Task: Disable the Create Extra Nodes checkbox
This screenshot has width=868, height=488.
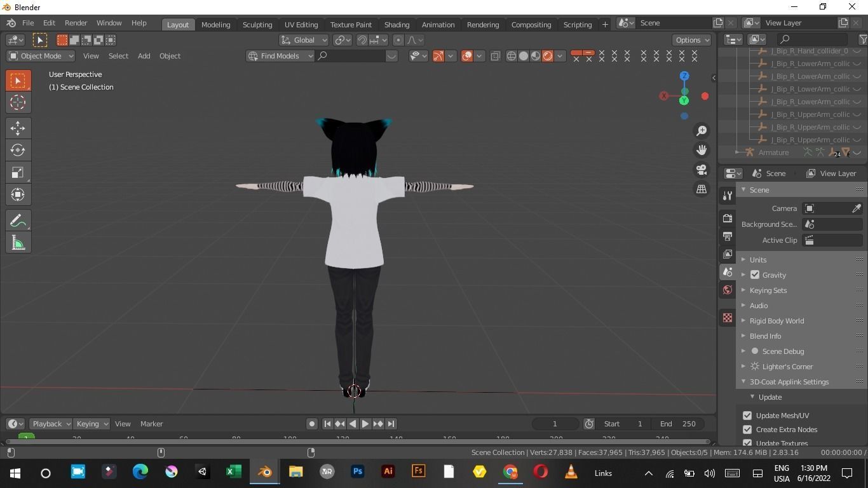Action: [747, 429]
